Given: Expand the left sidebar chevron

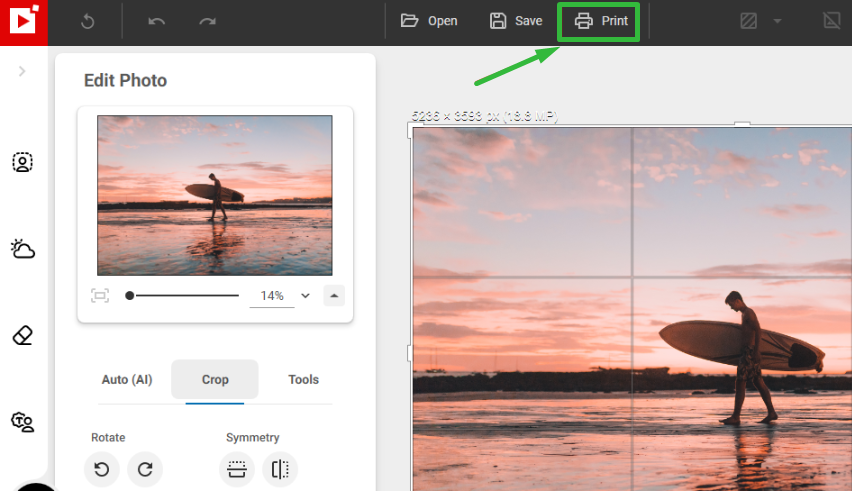Looking at the screenshot, I should click(22, 71).
